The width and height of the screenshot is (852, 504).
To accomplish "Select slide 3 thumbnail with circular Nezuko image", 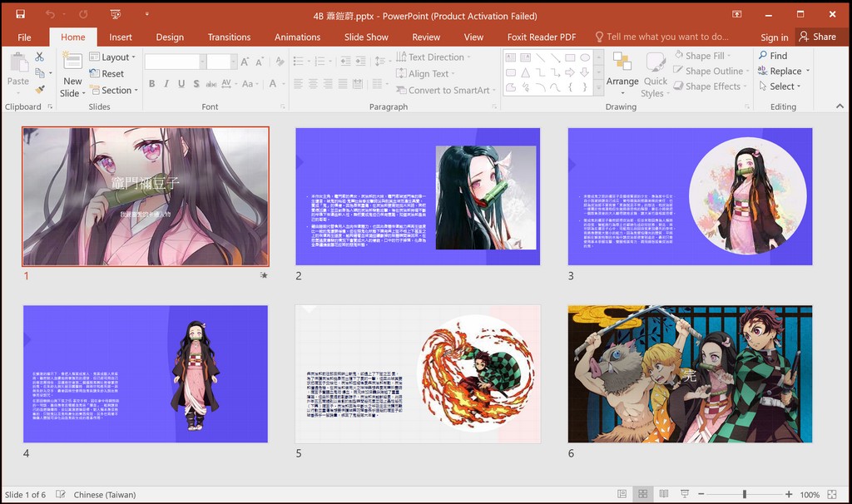I will click(690, 196).
